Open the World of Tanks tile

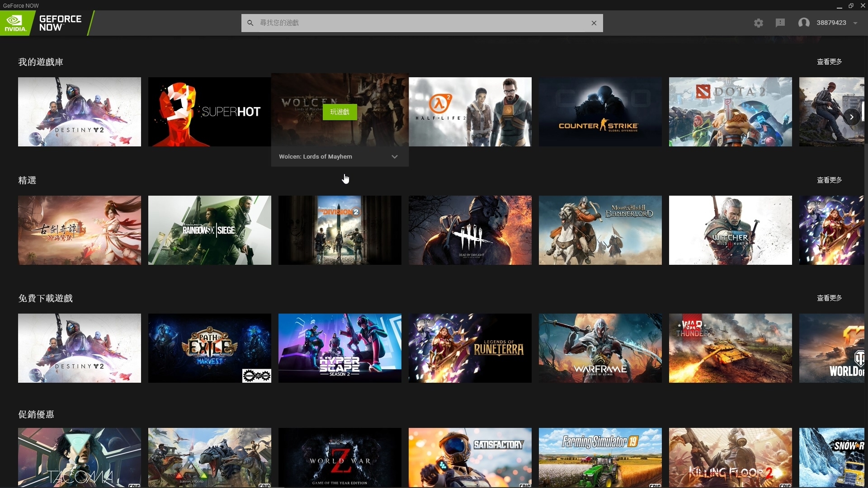832,348
